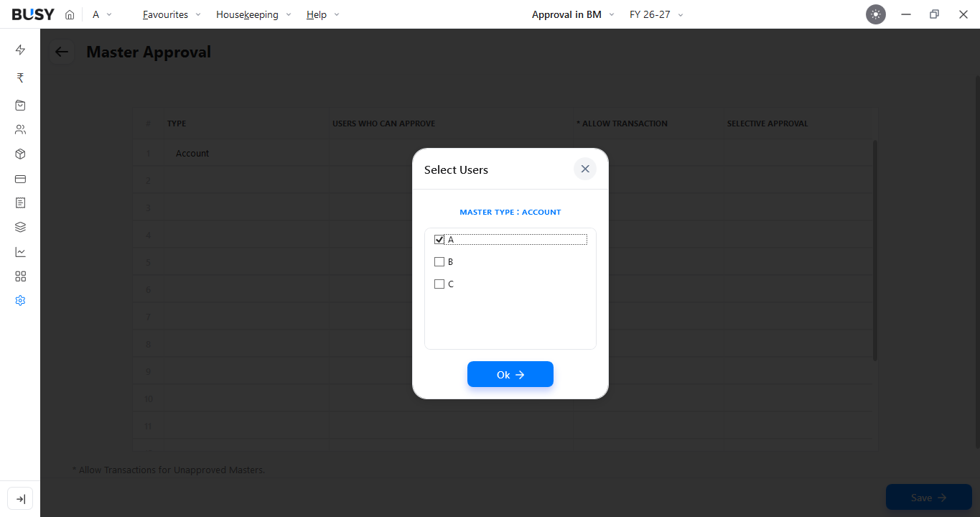Click the Master Approval heading
The height and width of the screenshot is (517, 980).
tap(149, 52)
